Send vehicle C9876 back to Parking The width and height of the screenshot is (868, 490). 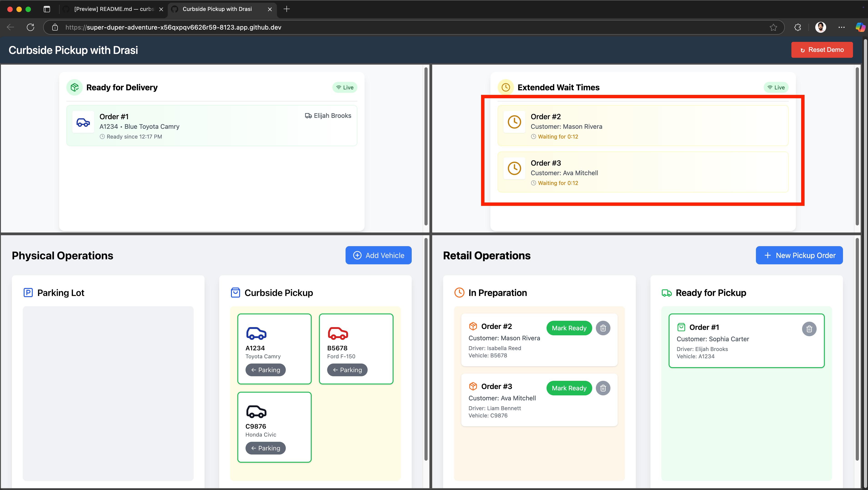(x=266, y=448)
